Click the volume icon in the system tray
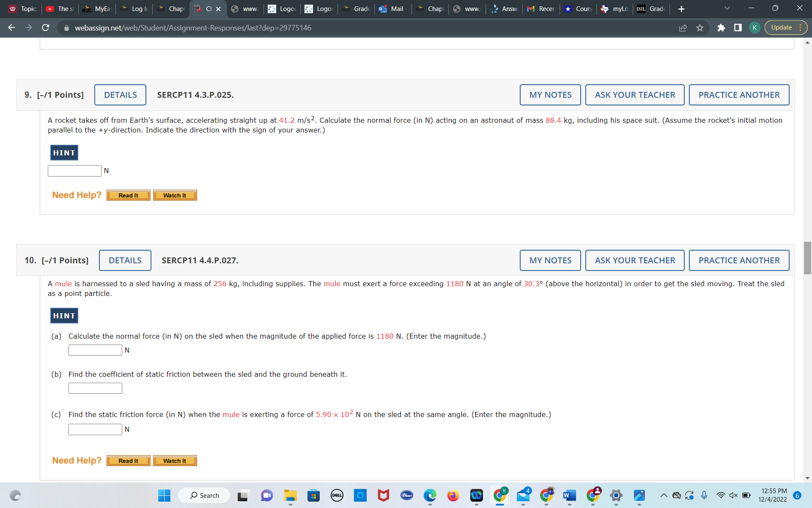The image size is (812, 508). click(734, 495)
